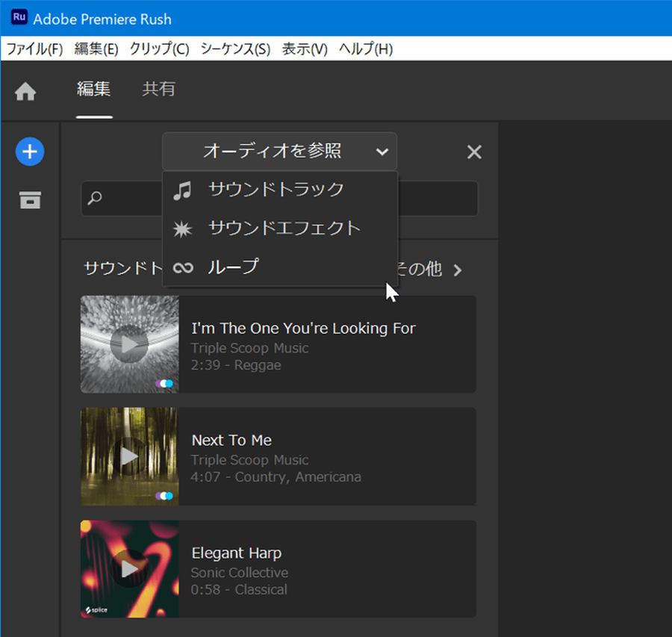Open the ファイル(F) menu

[x=34, y=49]
